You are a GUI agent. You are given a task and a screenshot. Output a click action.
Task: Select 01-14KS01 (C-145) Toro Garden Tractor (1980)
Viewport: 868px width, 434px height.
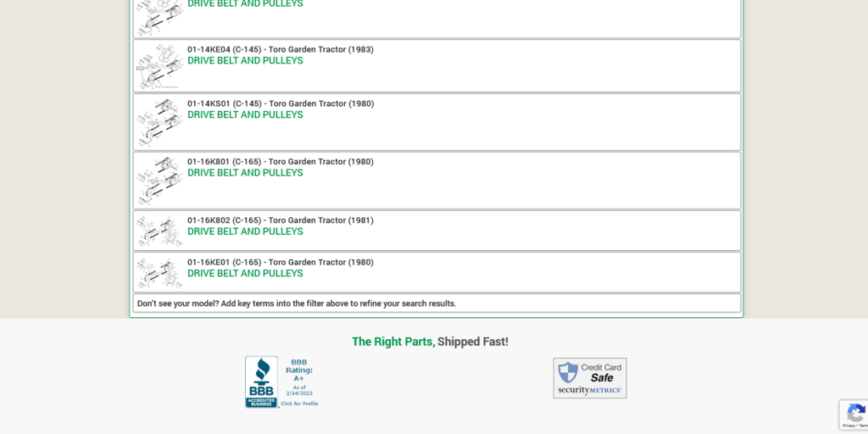(281, 103)
